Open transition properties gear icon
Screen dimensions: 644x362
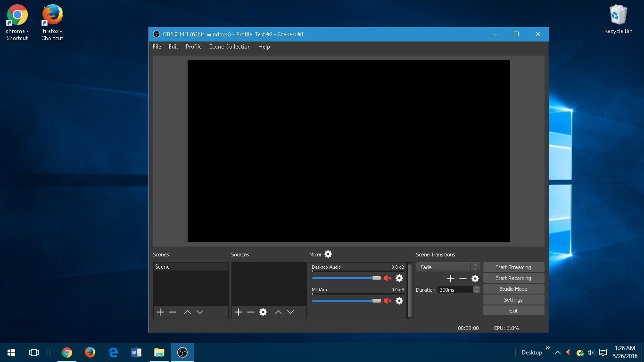[475, 279]
